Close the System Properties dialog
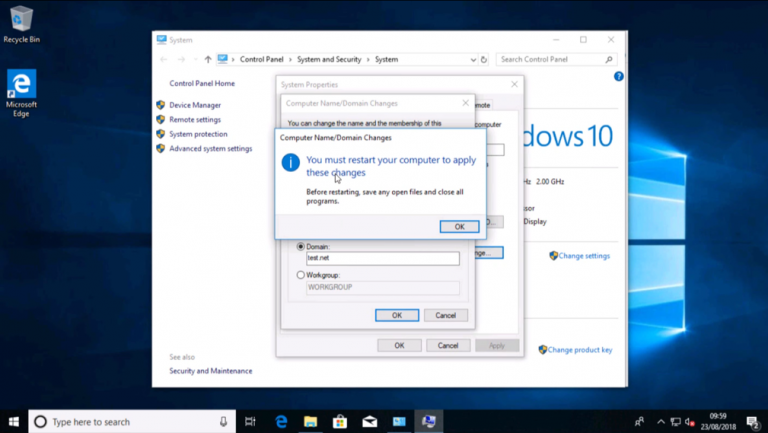This screenshot has width=768, height=433. click(514, 84)
